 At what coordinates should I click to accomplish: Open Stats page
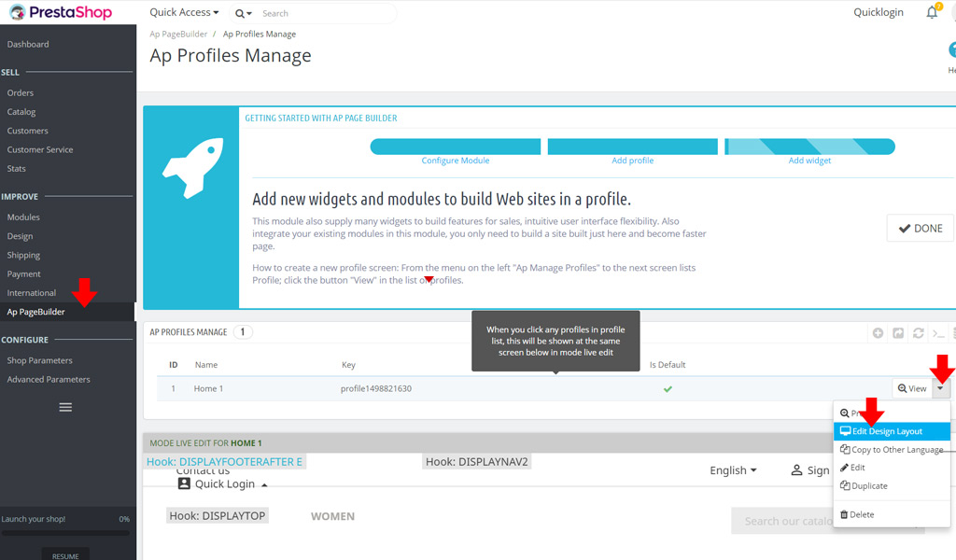tap(17, 168)
